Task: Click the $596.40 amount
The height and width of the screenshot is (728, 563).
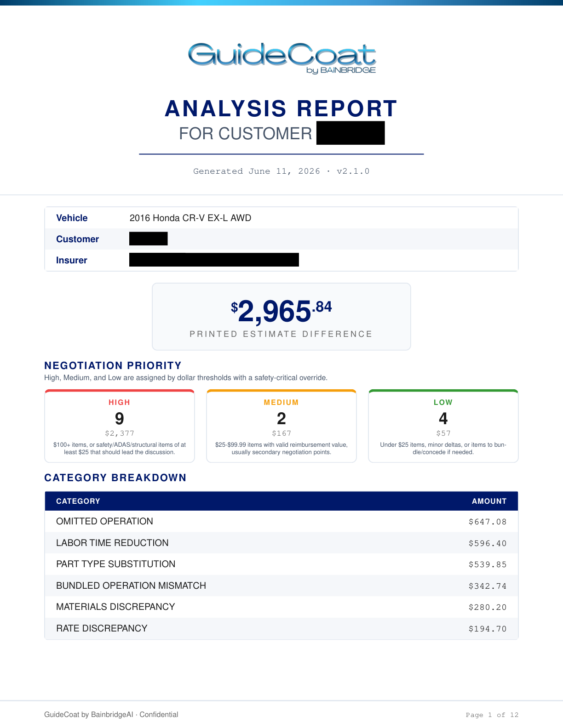Action: 488,543
